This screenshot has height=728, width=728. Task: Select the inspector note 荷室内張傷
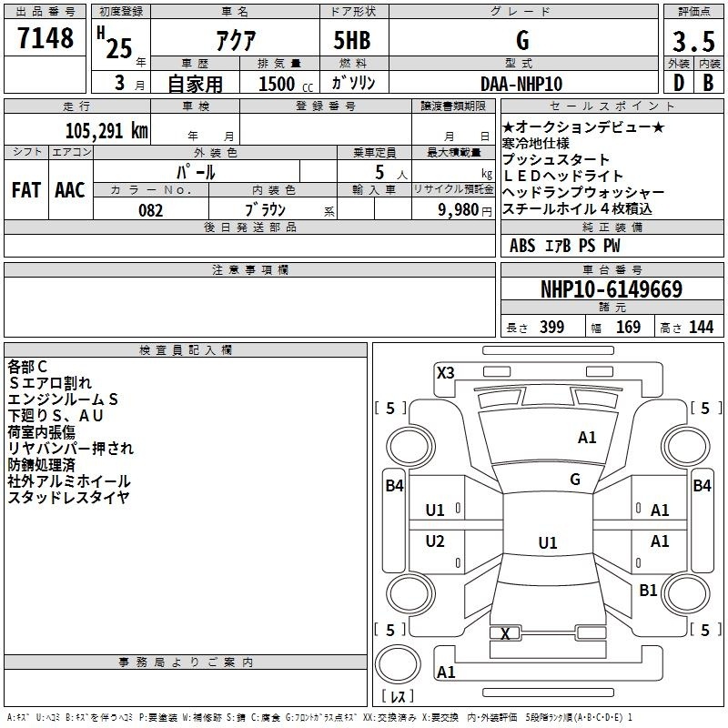coord(41,431)
